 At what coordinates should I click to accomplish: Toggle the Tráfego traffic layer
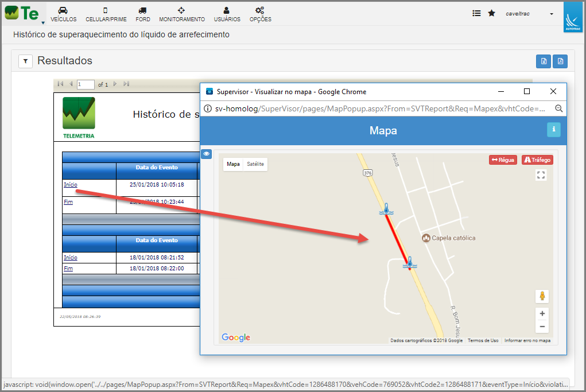(537, 160)
